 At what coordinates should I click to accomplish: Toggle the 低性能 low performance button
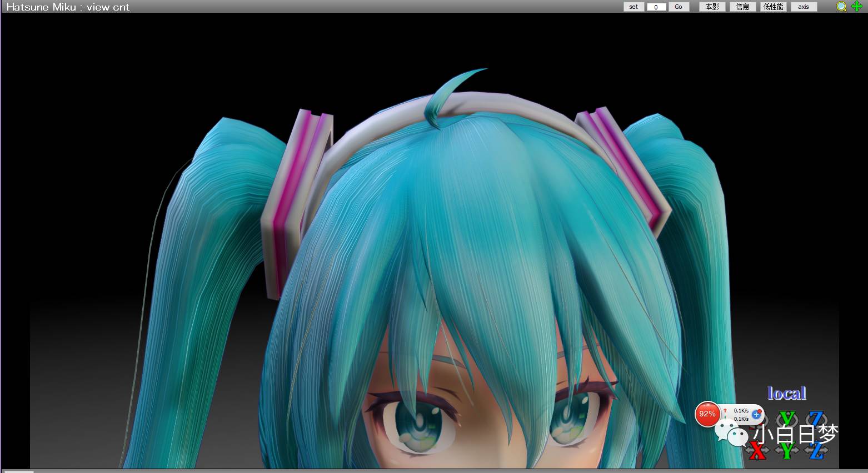pyautogui.click(x=773, y=7)
